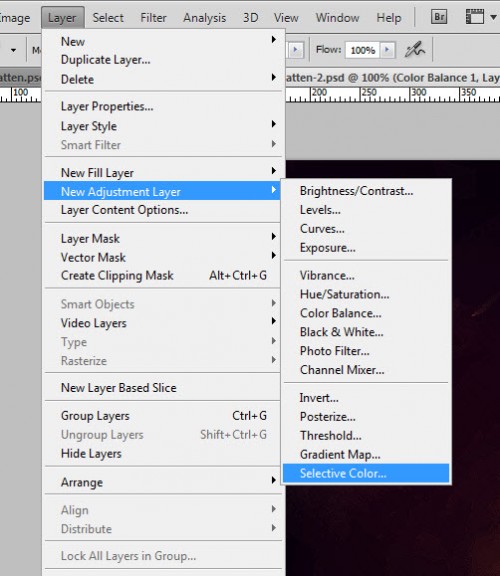Enable airbrush mode icon
This screenshot has height=576, width=500.
(x=415, y=50)
